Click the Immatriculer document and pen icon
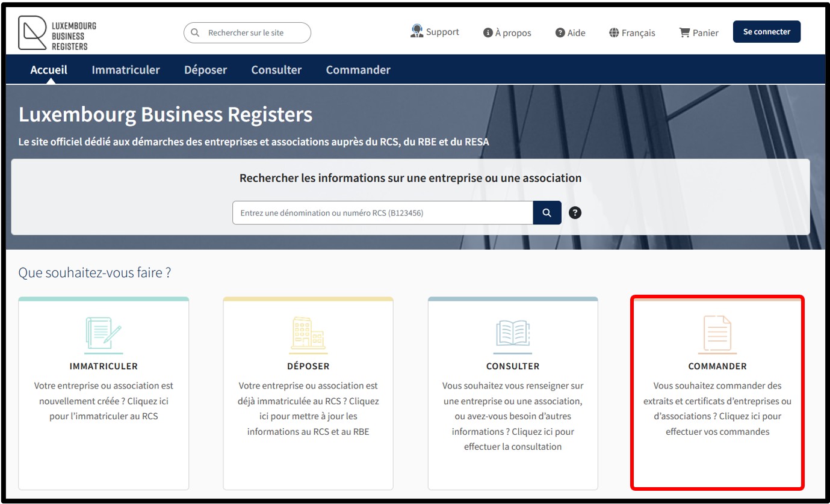 [104, 335]
